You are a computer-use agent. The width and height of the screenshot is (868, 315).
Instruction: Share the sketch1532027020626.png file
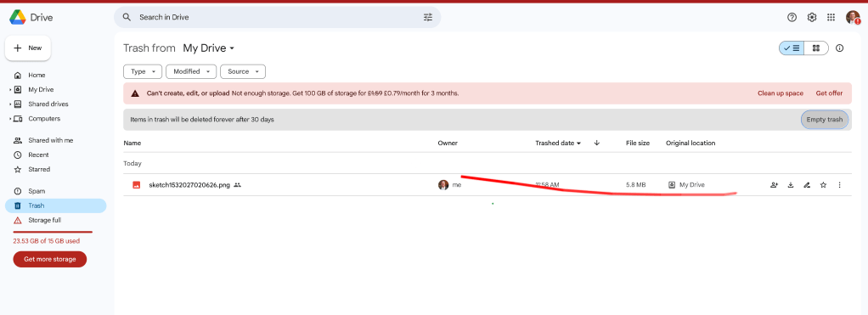click(x=774, y=185)
